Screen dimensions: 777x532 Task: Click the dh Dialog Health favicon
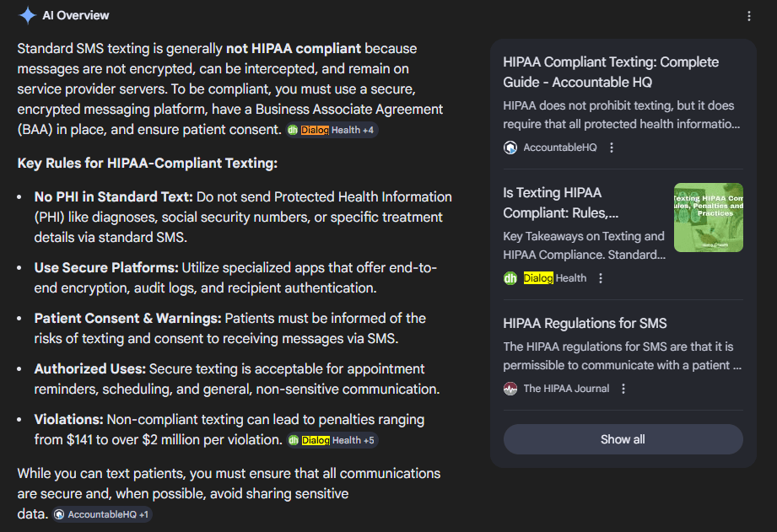coord(510,277)
